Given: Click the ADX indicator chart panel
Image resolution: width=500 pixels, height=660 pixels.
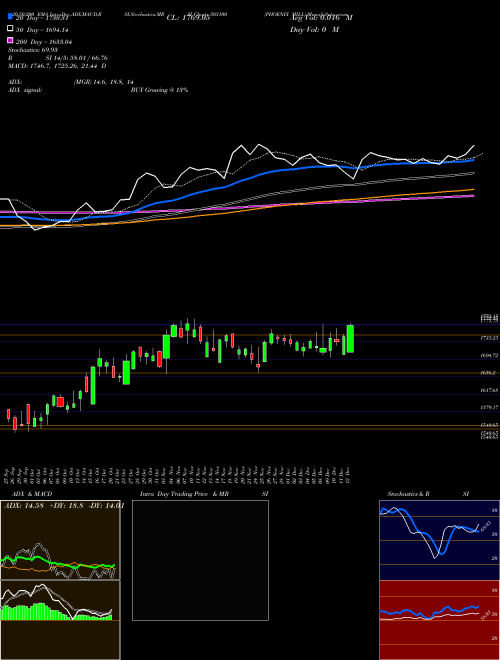Looking at the screenshot, I should point(60,540).
